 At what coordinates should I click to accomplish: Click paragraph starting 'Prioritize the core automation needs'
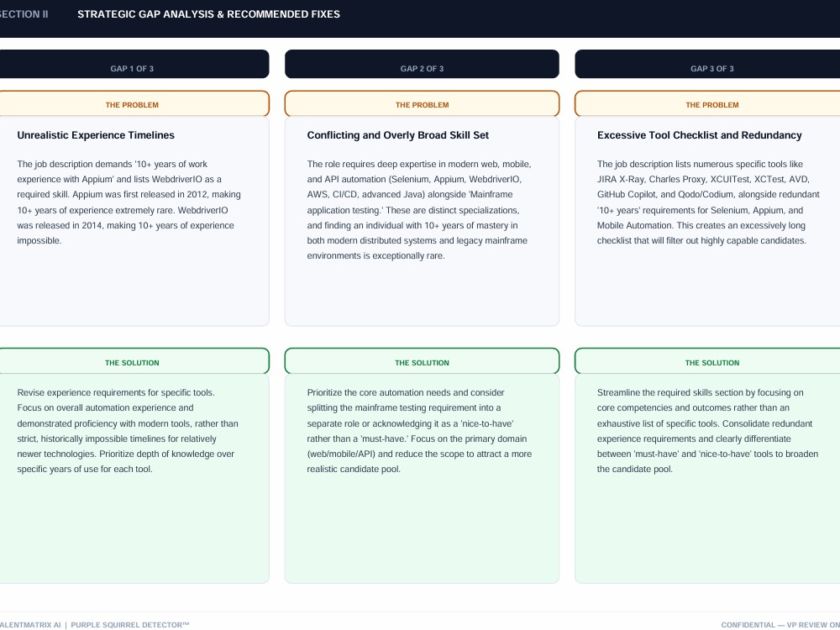[x=419, y=431]
